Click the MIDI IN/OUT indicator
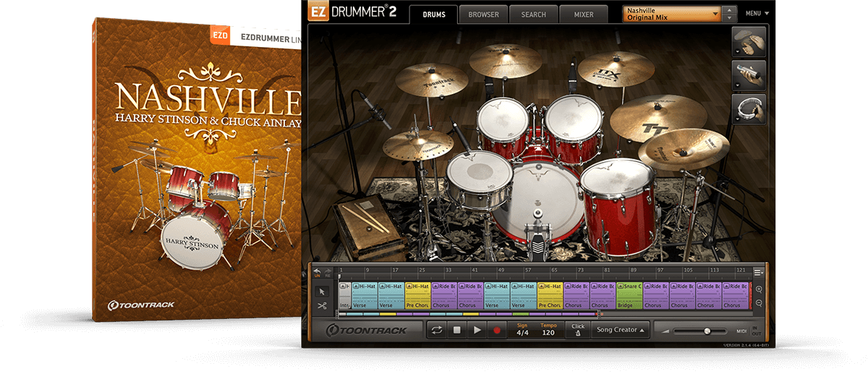 coord(749,331)
